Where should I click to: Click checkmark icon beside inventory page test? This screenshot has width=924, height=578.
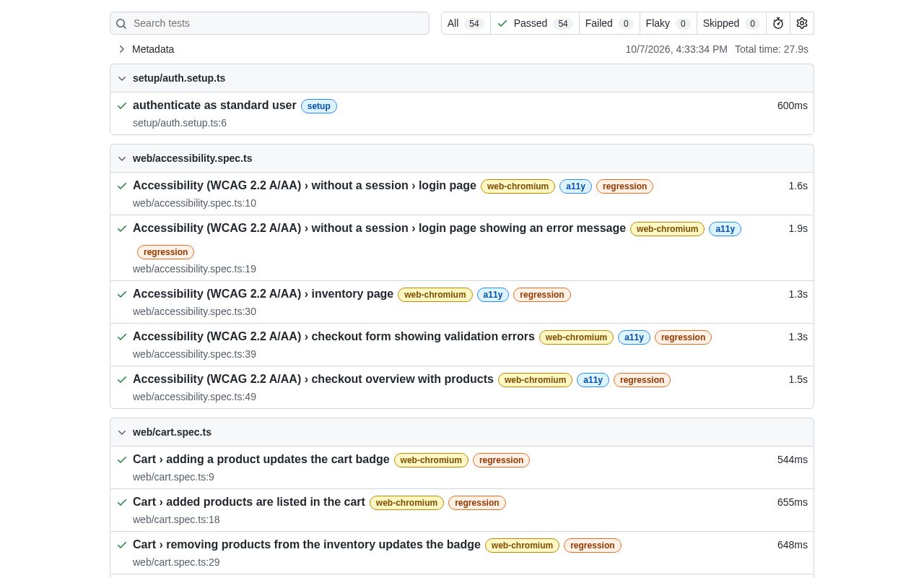pos(122,294)
